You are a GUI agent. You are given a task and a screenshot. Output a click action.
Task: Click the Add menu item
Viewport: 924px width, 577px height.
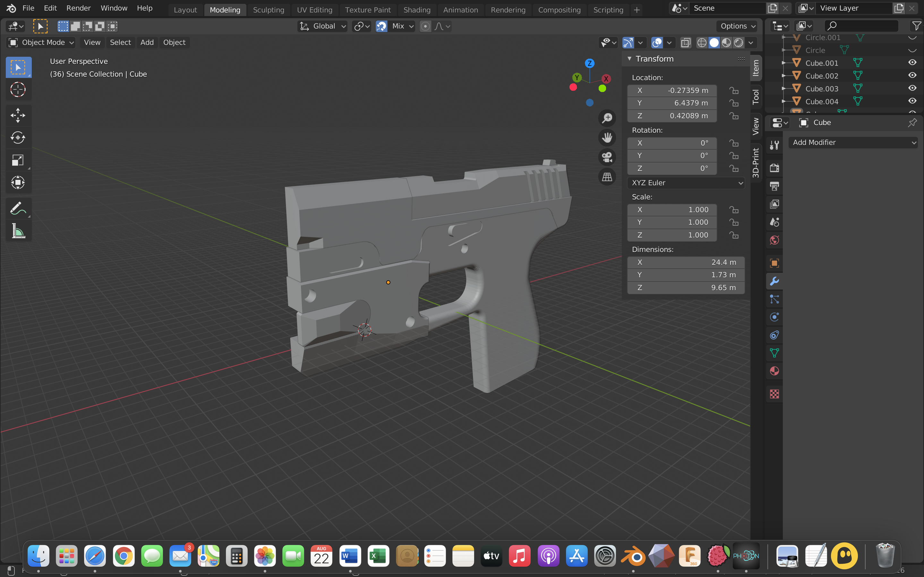point(146,43)
